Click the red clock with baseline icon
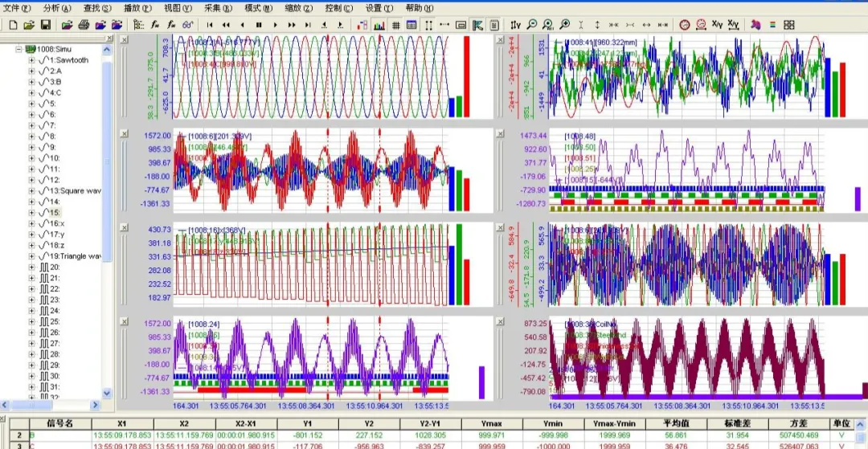Screen dimensions: 868x449 (701, 25)
